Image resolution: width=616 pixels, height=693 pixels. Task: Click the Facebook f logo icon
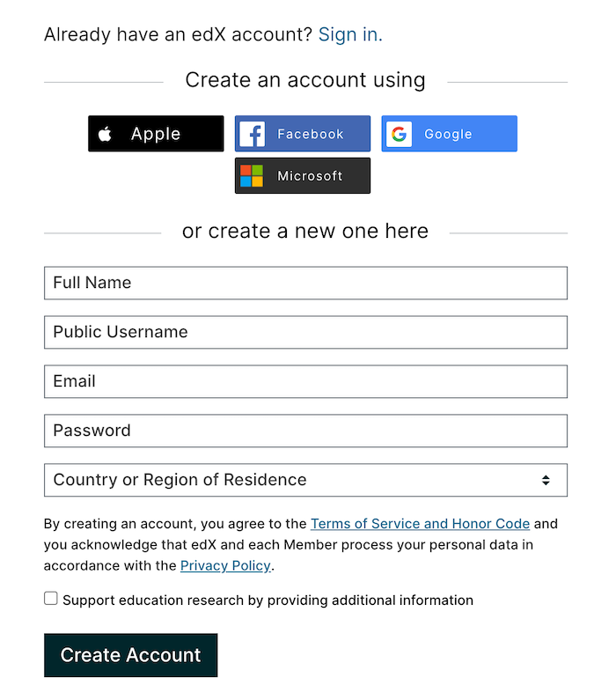[253, 134]
